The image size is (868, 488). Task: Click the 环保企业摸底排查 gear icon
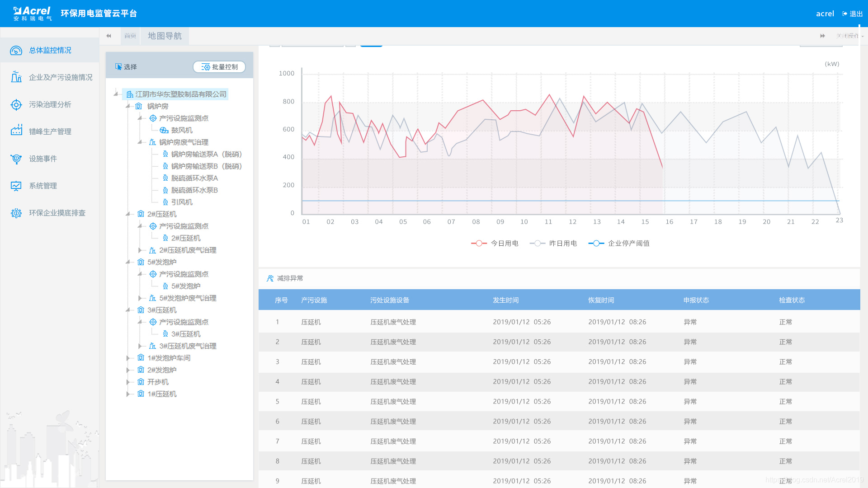[x=16, y=213]
